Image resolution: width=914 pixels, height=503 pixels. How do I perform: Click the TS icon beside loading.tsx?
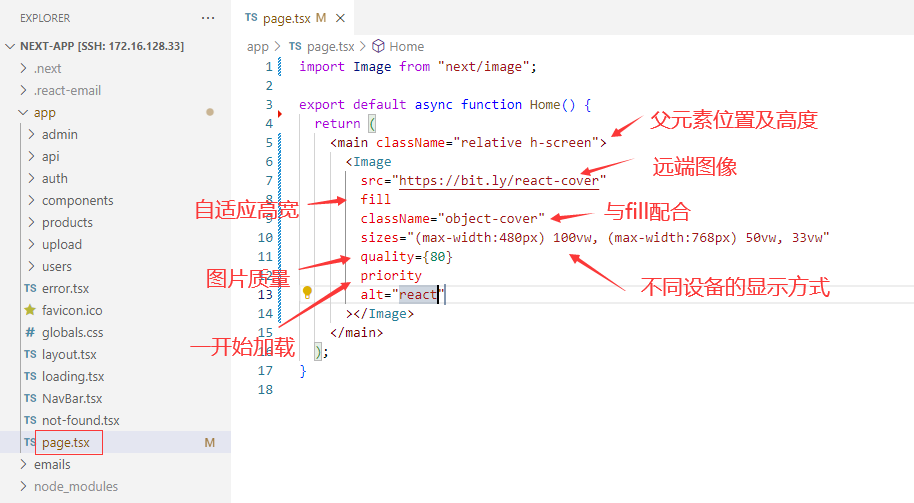[30, 377]
